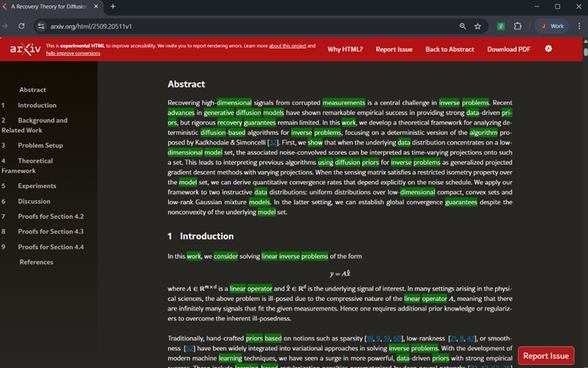Screen dimensions: 588x368
Task: Open the Why HTML? header link
Action: pyautogui.click(x=345, y=49)
